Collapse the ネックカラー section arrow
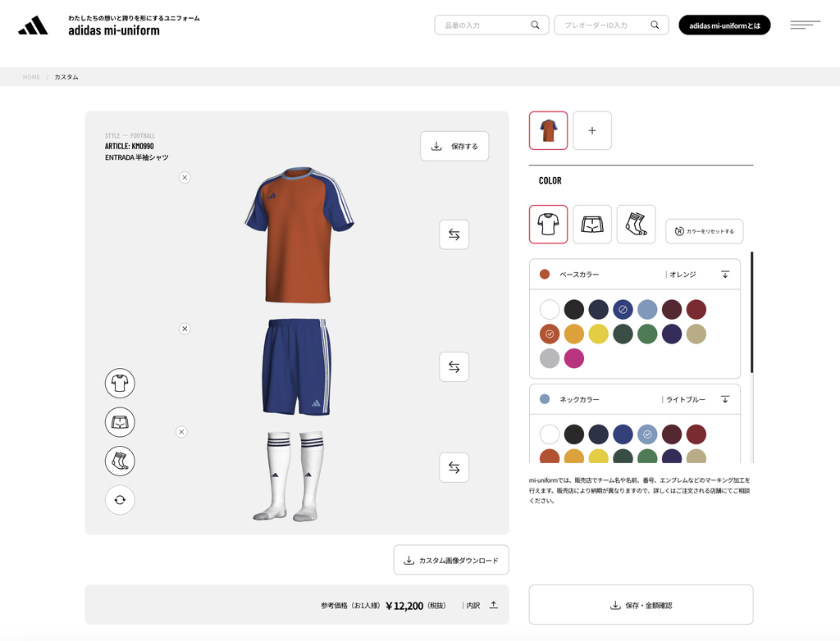 (725, 399)
